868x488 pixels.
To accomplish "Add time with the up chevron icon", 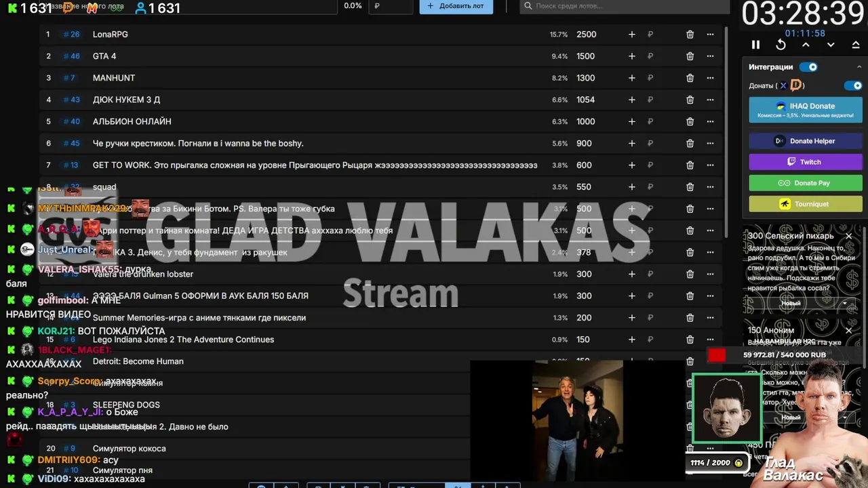I will click(806, 45).
